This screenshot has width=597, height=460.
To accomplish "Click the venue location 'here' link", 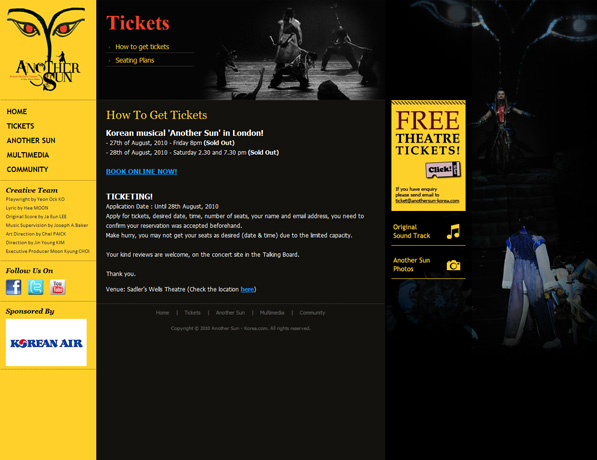I will click(247, 289).
